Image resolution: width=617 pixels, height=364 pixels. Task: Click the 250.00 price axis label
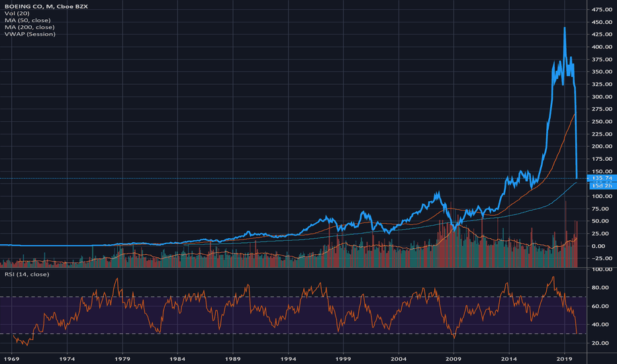point(602,122)
